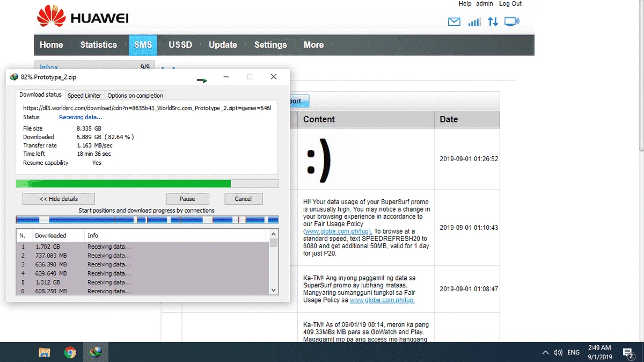This screenshot has height=362, width=644.
Task: Open the www.globe.com.ph/fup). link in SuperSurf message
Action: tap(338, 231)
